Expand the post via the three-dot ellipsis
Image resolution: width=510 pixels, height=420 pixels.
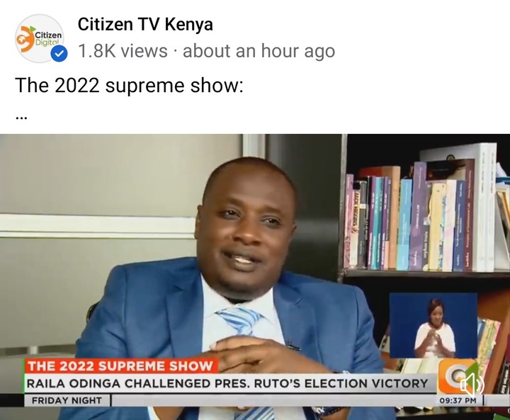tap(21, 118)
